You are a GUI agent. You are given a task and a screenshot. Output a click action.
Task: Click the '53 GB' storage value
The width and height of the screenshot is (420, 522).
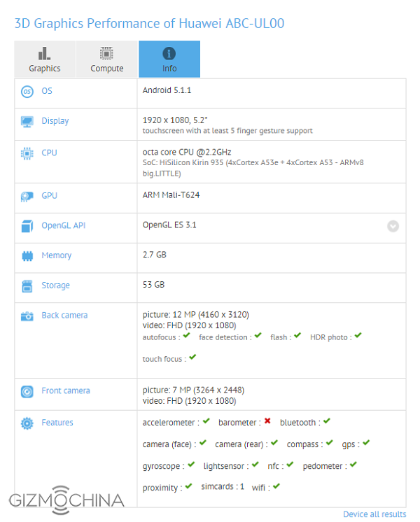click(153, 285)
